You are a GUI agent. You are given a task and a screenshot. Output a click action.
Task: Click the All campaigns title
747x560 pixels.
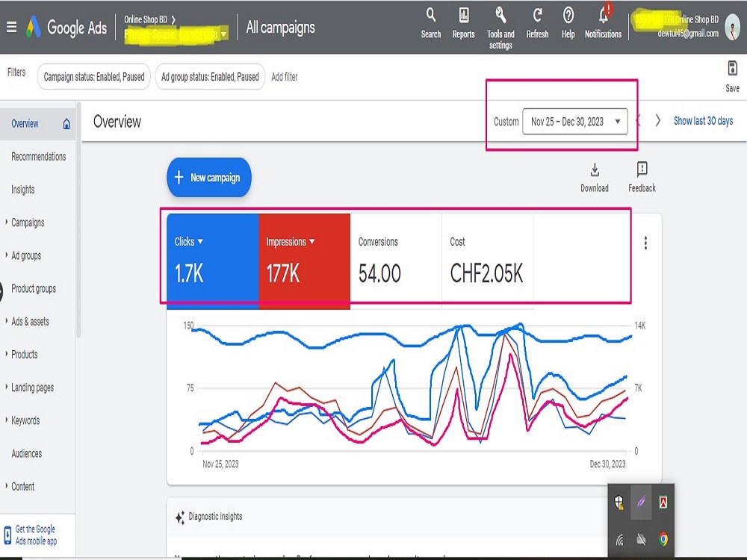(x=281, y=28)
